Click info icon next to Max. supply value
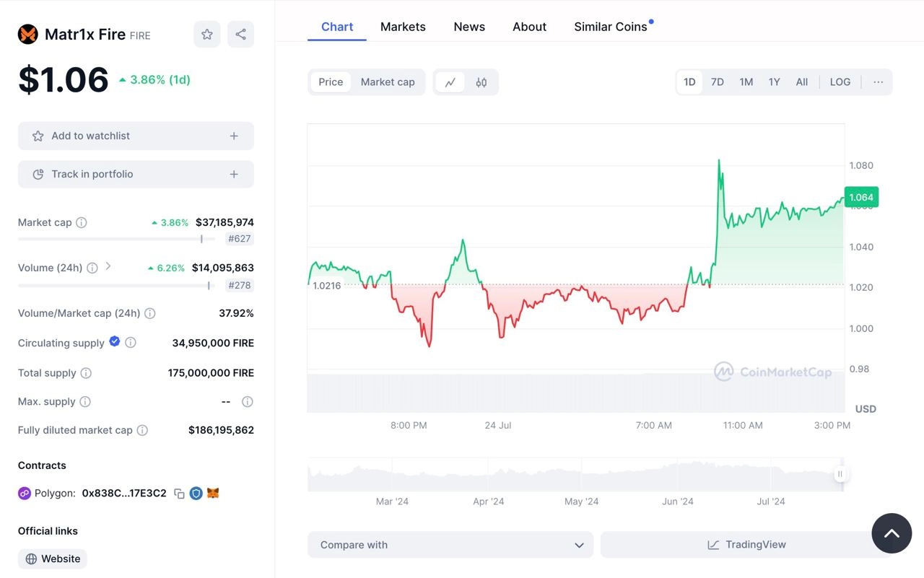Screen dimensions: 924x578 click(x=248, y=401)
